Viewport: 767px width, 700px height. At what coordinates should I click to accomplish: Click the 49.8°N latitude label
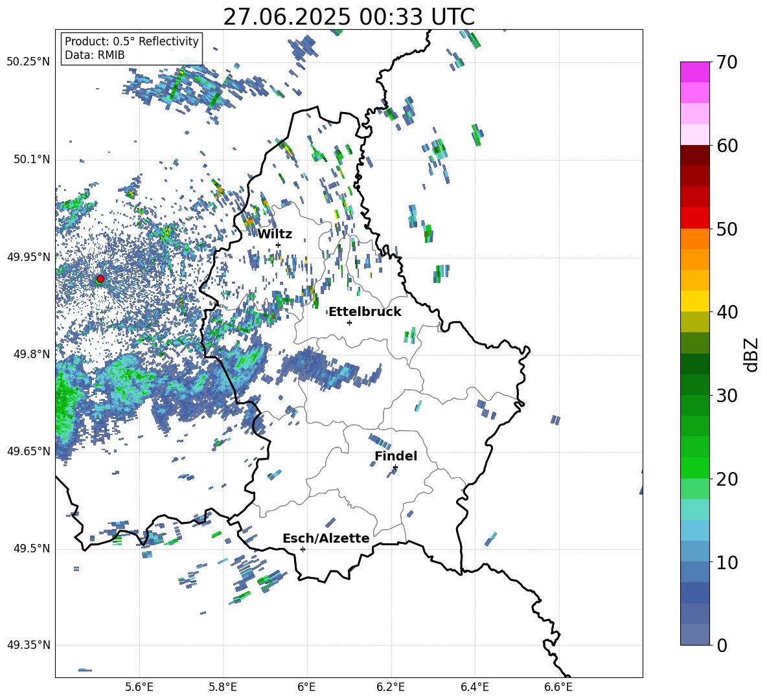coord(31,354)
